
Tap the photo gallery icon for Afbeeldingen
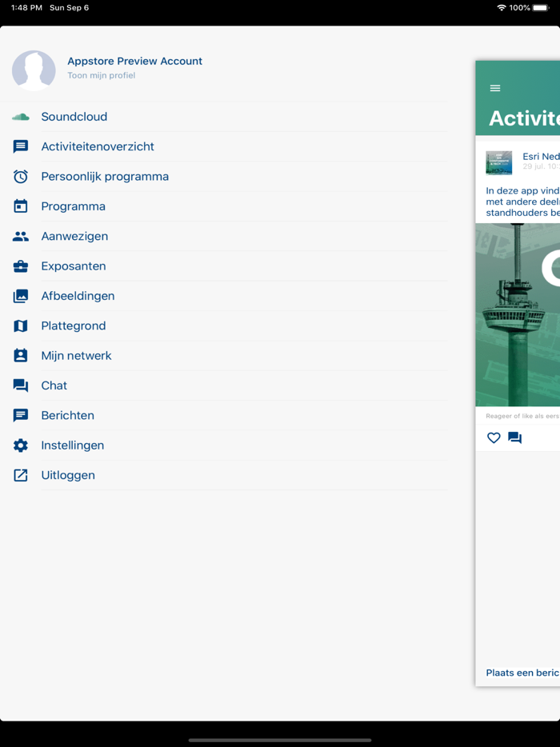click(21, 296)
